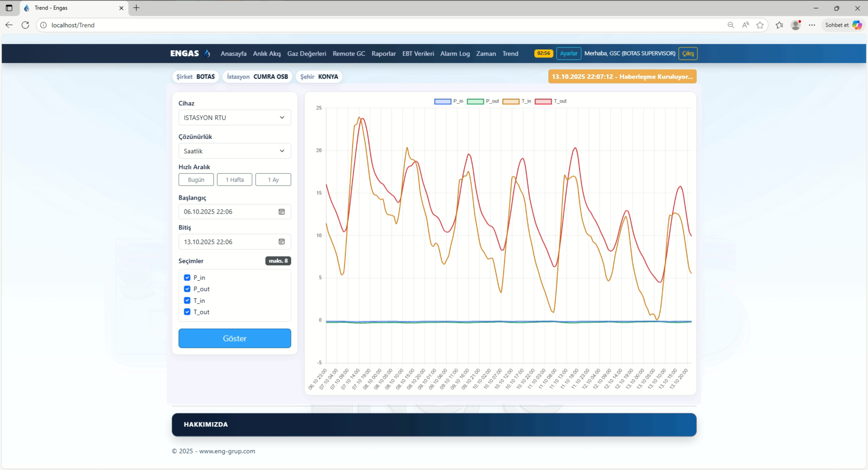Viewport: 868px width, 470px height.
Task: Open calendar picker in Başlangıç field
Action: [x=281, y=211]
